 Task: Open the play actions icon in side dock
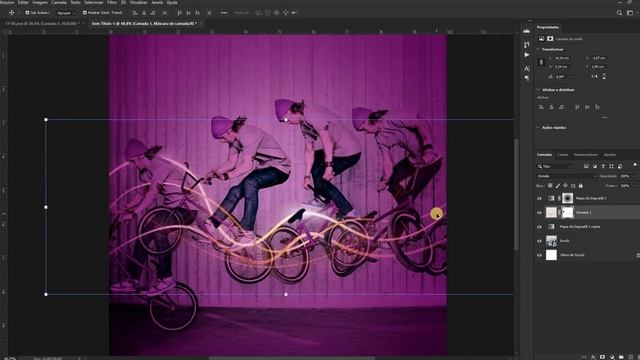coord(527,55)
